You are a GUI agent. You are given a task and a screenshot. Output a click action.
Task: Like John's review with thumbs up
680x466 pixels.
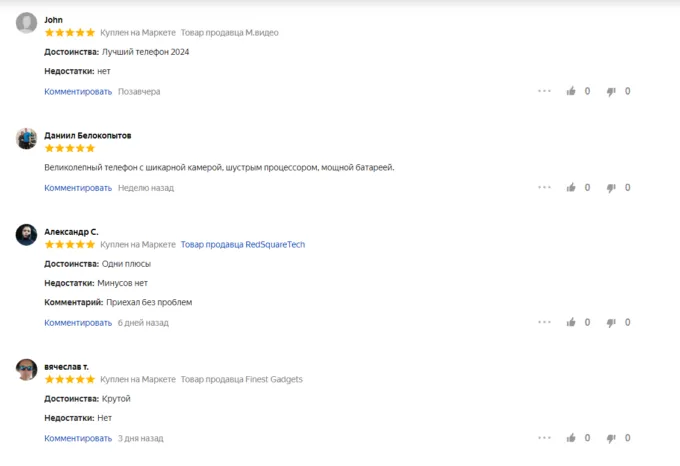[571, 91]
